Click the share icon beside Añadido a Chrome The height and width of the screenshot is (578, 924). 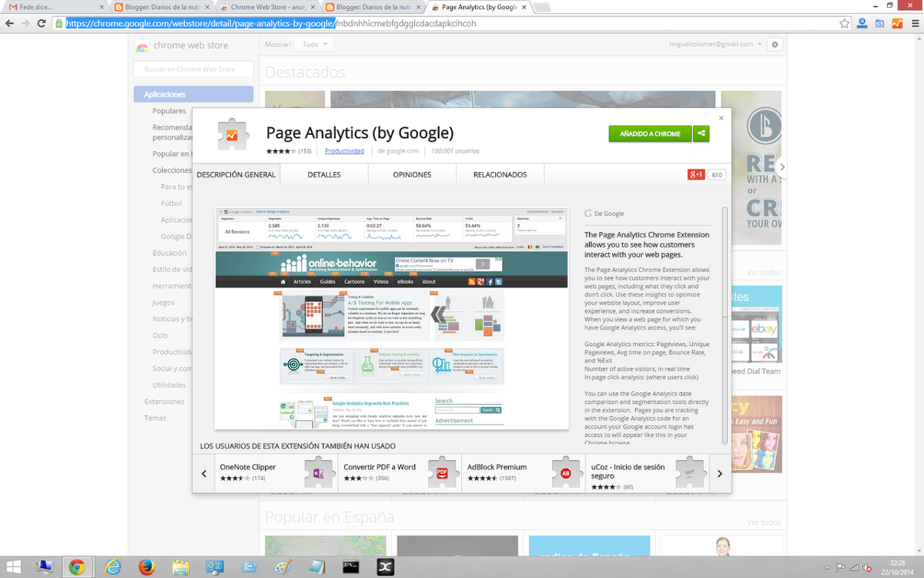coord(701,133)
